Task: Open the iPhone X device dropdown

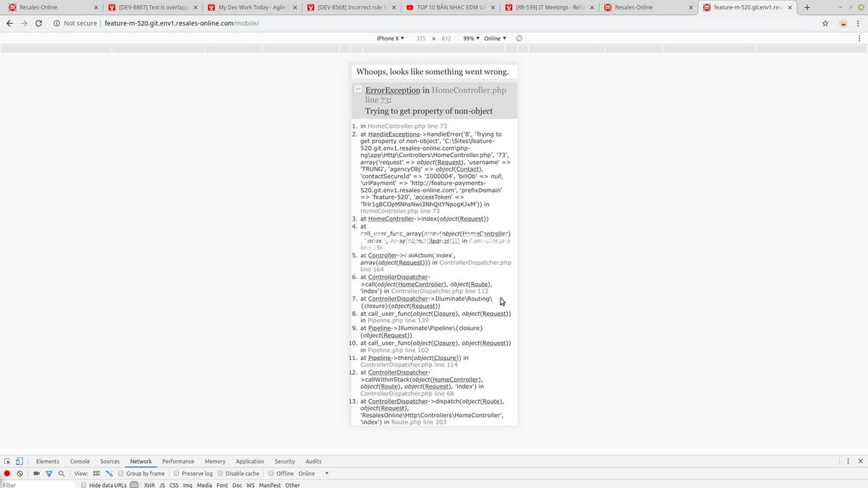Action: [x=390, y=38]
